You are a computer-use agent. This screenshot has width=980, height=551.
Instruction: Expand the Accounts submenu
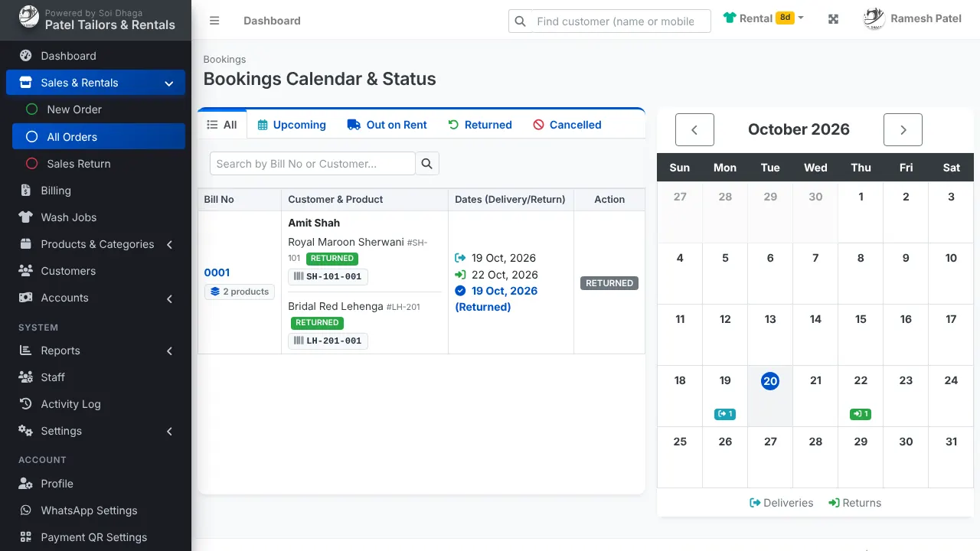pos(96,298)
